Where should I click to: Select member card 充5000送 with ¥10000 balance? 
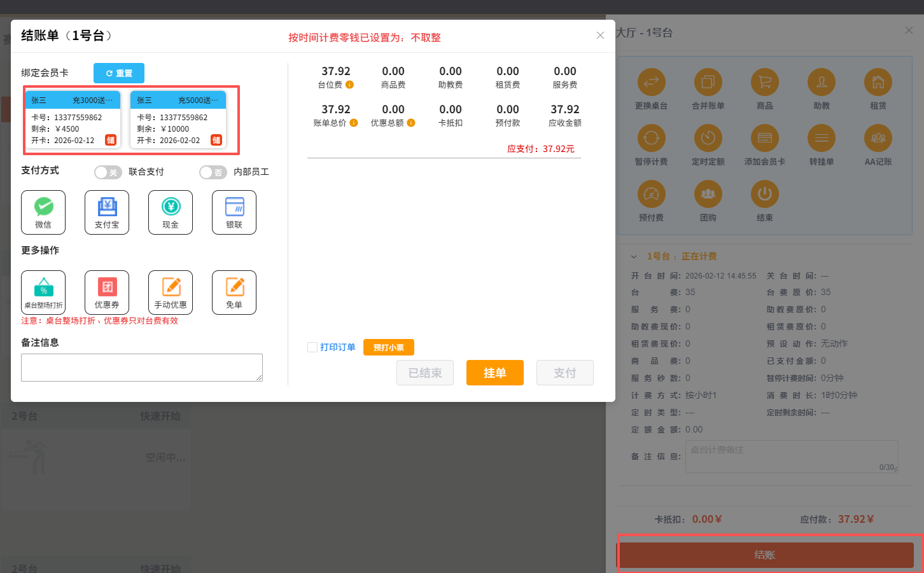tap(178, 119)
